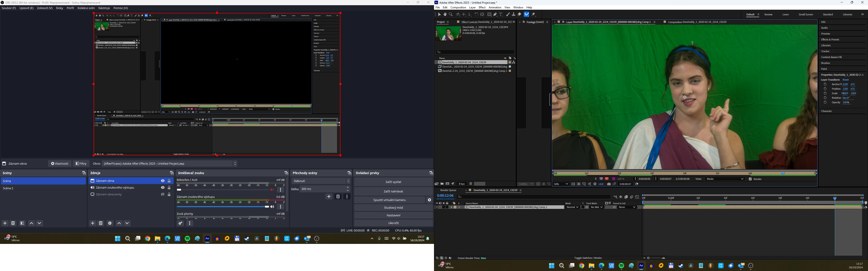Open virtual camera settings gear
Screen dimensions: 868x271
(429, 200)
